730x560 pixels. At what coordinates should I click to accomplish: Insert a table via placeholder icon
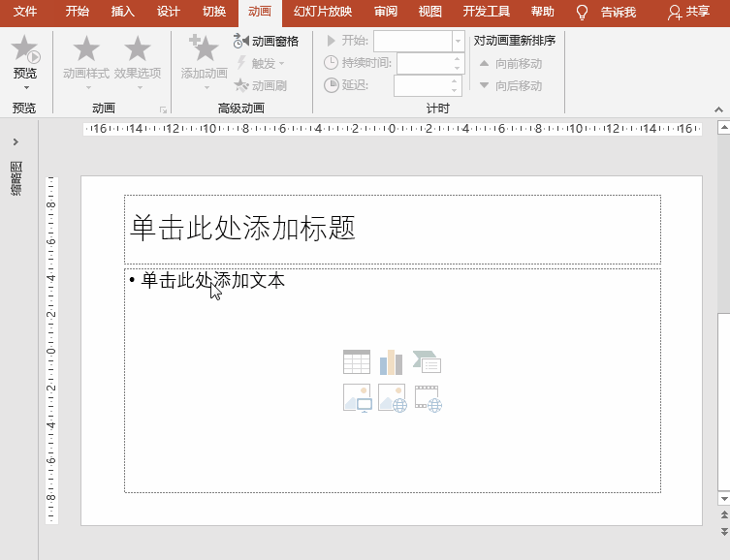(357, 361)
